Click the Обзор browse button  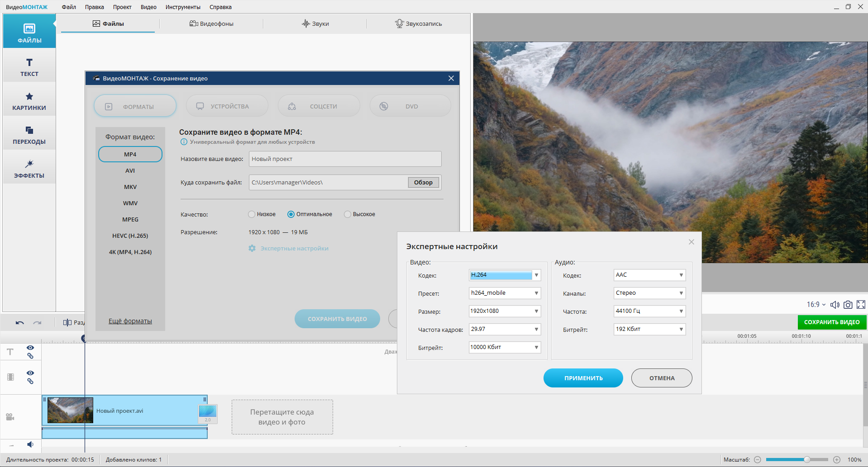424,182
